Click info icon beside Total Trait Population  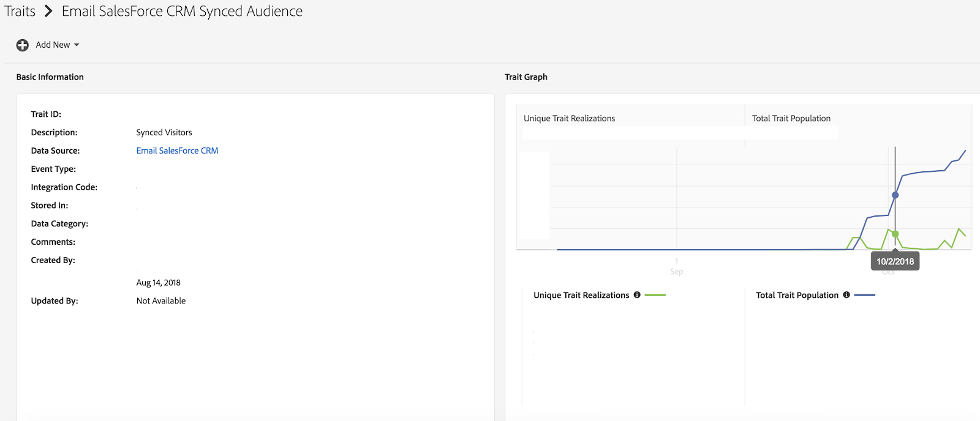(x=846, y=295)
